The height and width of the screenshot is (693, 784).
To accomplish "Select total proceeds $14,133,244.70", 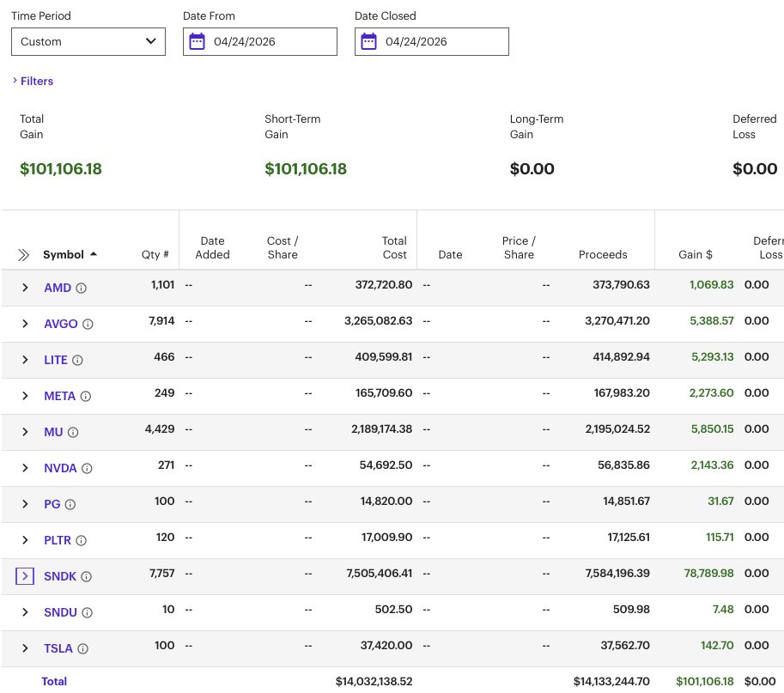I will pos(611,681).
